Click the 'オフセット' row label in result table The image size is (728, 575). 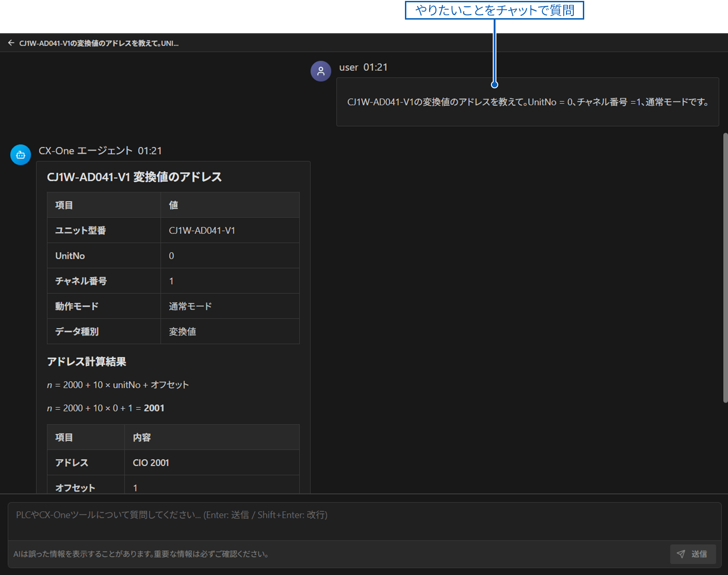tap(86, 485)
